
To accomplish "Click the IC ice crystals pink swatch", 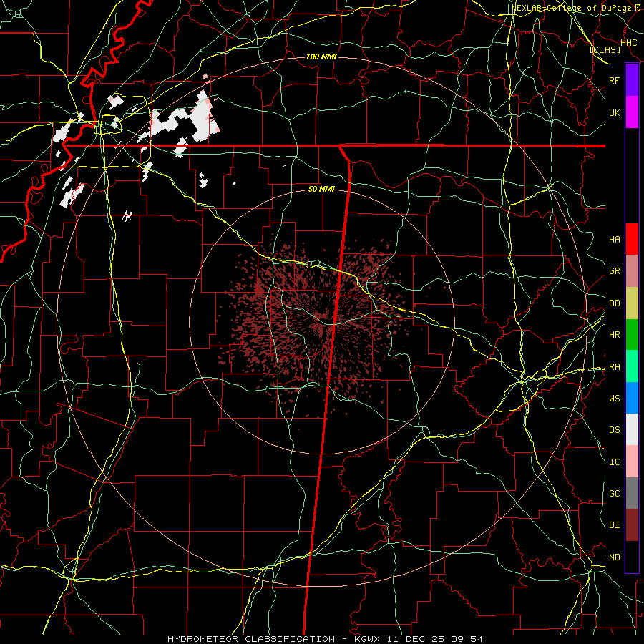I will click(x=632, y=462).
